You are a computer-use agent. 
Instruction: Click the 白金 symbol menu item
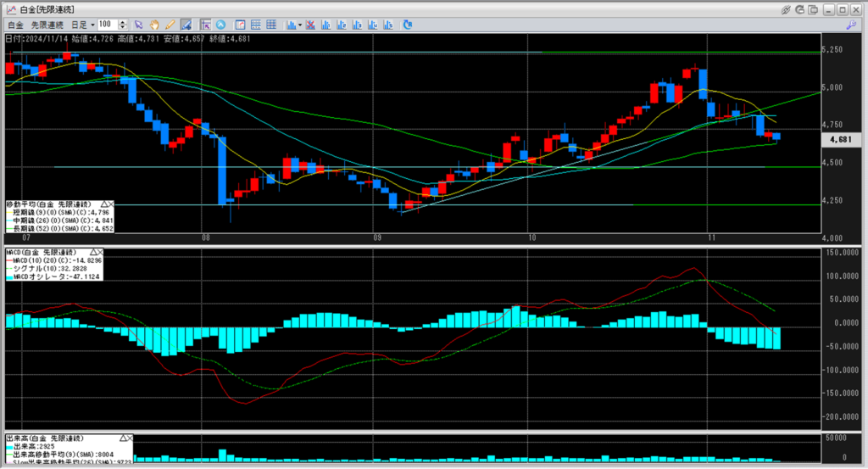[x=14, y=25]
